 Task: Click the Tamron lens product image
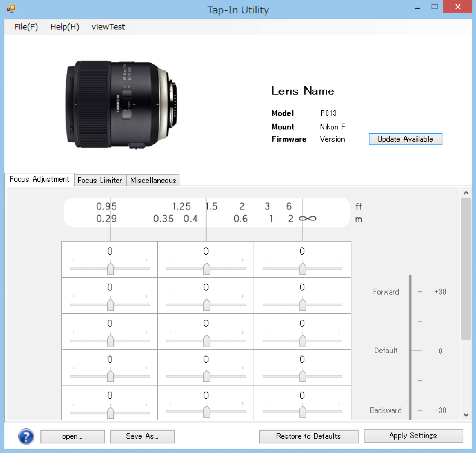121,104
